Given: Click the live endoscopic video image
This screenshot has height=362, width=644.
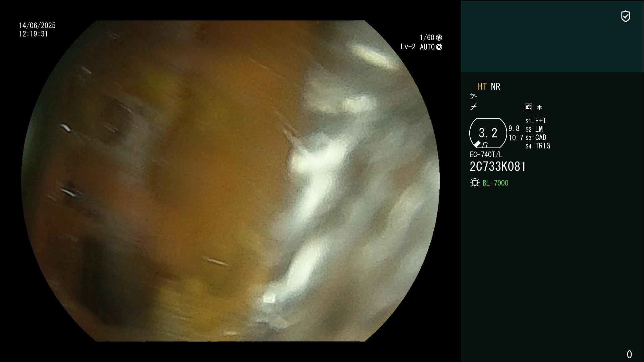Looking at the screenshot, I should coord(230,181).
